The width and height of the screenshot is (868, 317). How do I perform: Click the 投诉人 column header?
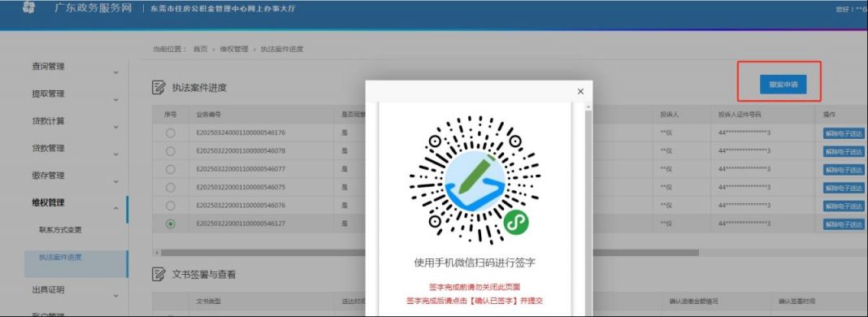click(x=669, y=115)
